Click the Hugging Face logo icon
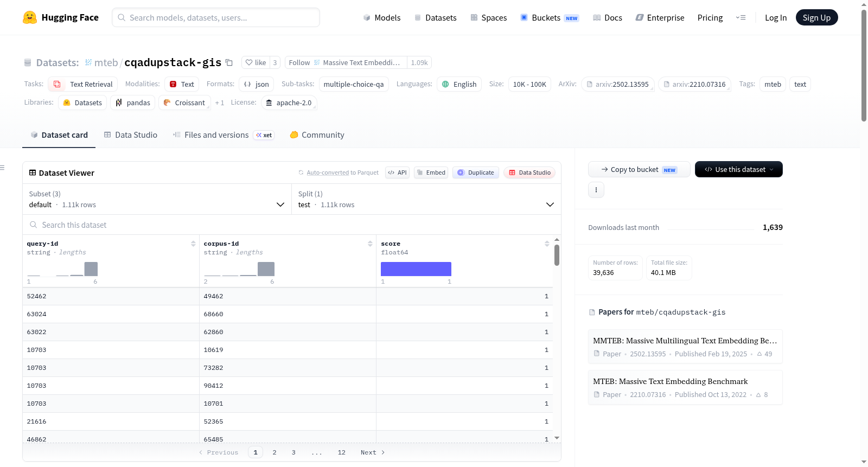This screenshot has height=467, width=868. [30, 17]
